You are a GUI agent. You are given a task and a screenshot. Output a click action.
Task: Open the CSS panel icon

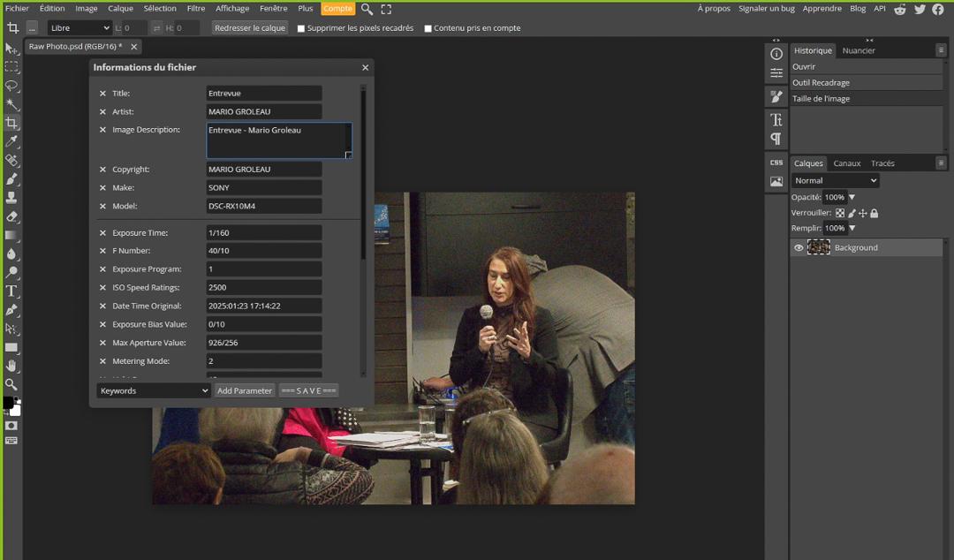[776, 163]
